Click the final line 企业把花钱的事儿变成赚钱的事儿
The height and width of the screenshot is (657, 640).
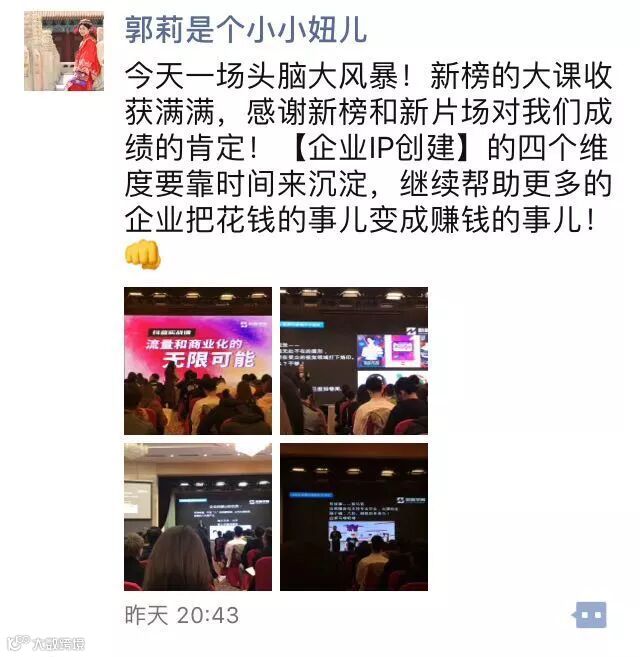360,220
